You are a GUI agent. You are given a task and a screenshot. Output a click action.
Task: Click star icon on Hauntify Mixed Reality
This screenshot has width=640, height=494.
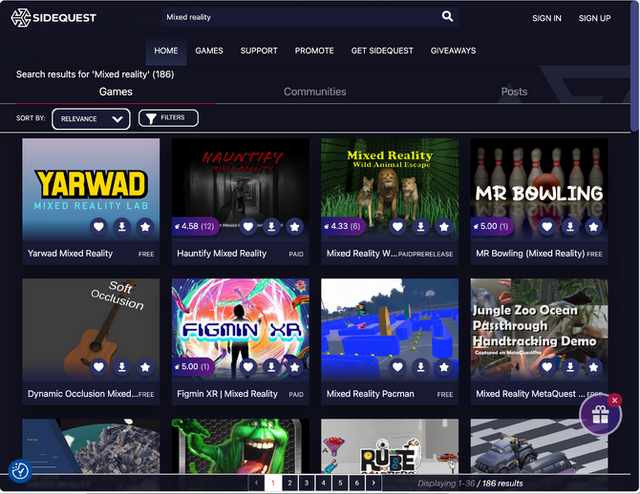[294, 226]
